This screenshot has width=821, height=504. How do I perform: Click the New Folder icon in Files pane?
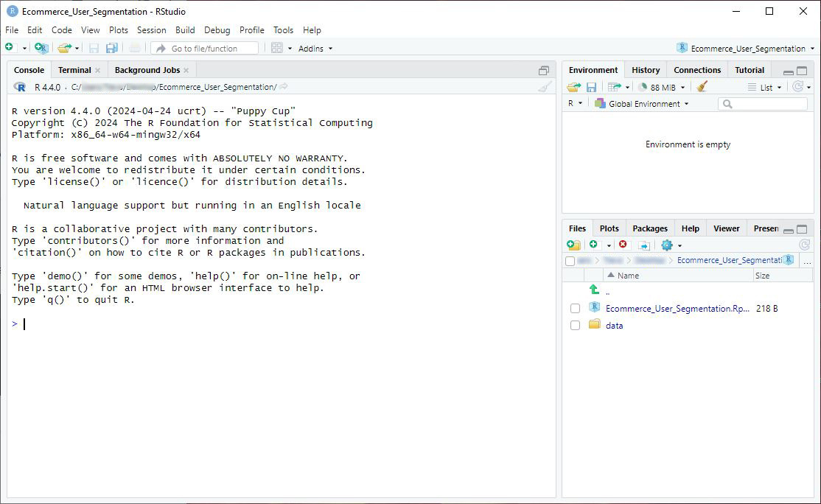coord(573,245)
